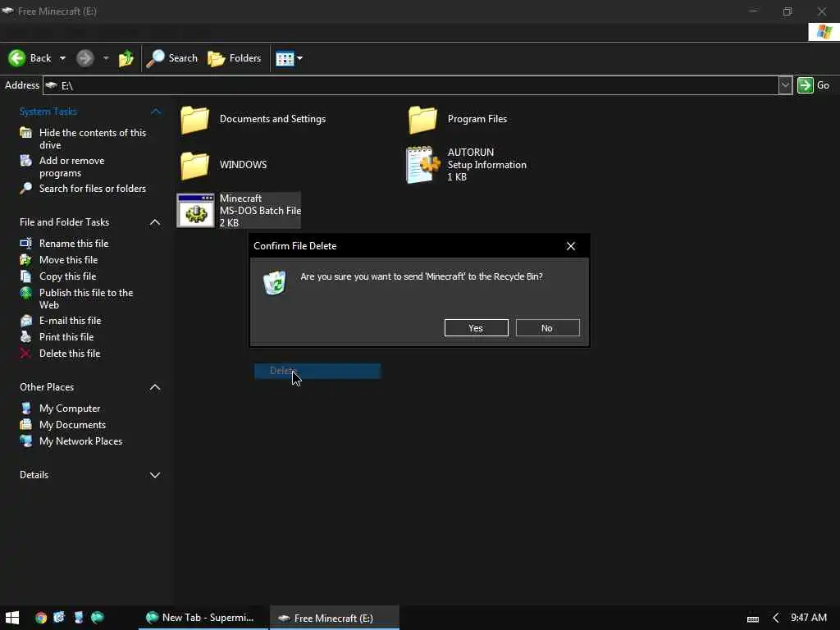Click the Windows flag logo icon

(824, 32)
